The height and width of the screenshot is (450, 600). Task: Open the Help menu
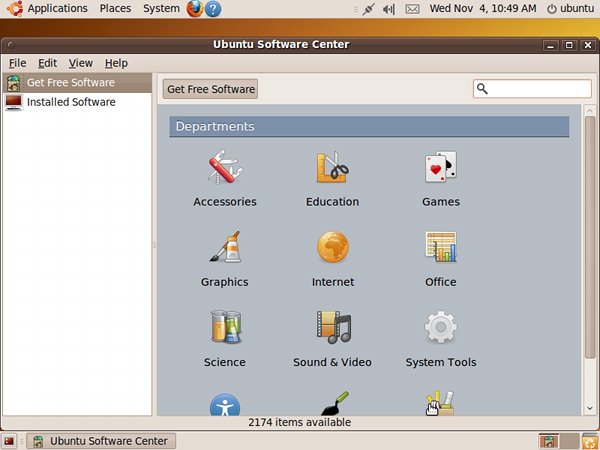[x=116, y=63]
